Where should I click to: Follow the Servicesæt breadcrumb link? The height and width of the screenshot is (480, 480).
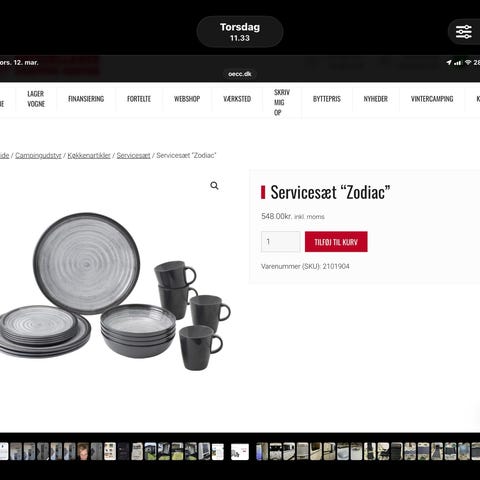(x=133, y=155)
